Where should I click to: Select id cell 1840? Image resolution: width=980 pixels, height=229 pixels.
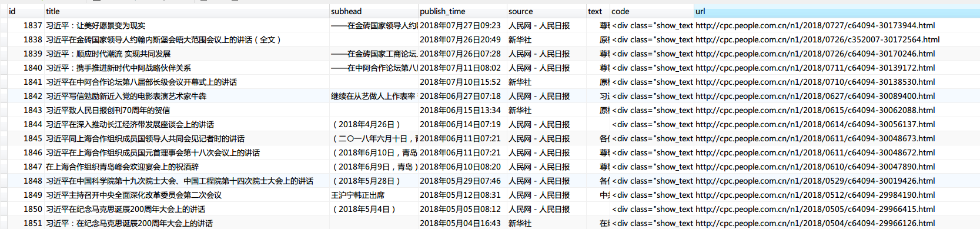coord(33,68)
